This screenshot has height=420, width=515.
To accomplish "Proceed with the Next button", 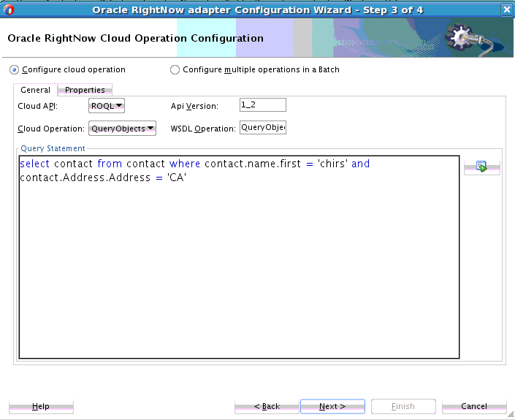I will (332, 407).
